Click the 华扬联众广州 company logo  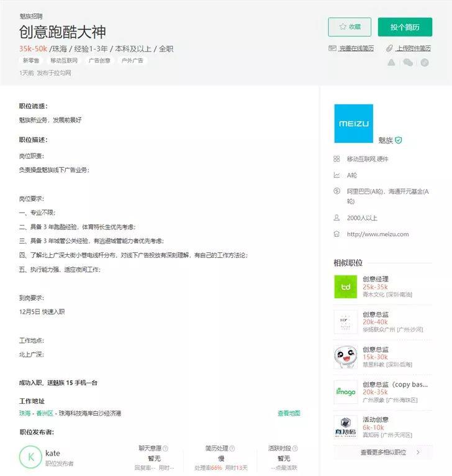[x=346, y=322]
